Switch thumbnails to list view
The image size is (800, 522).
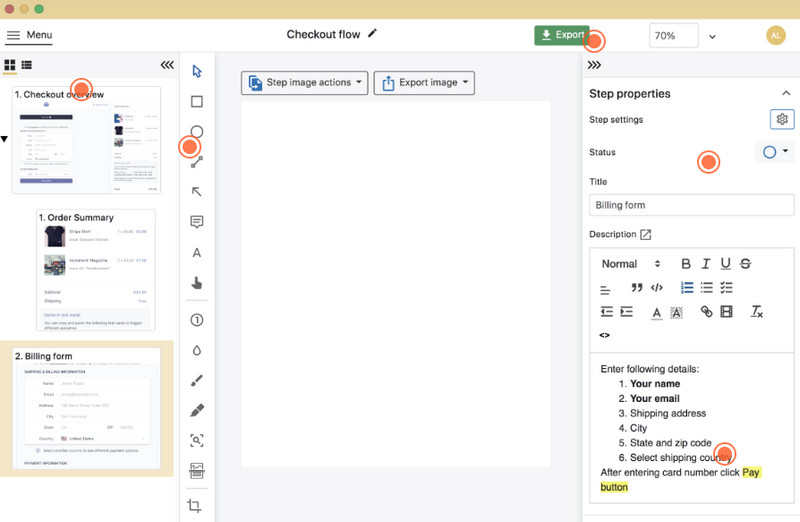coord(26,65)
